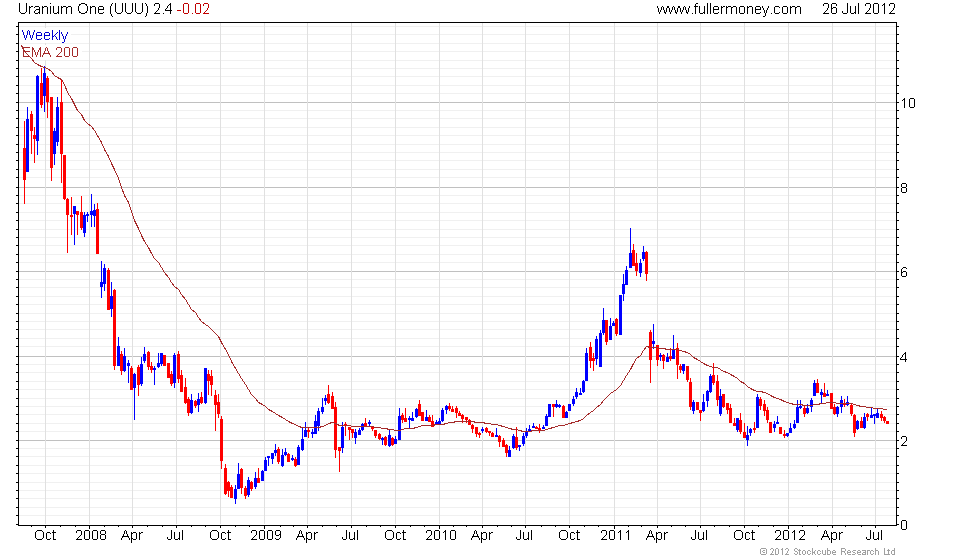Click the red "-0.02" price change value
The image size is (980, 560).
[x=192, y=9]
